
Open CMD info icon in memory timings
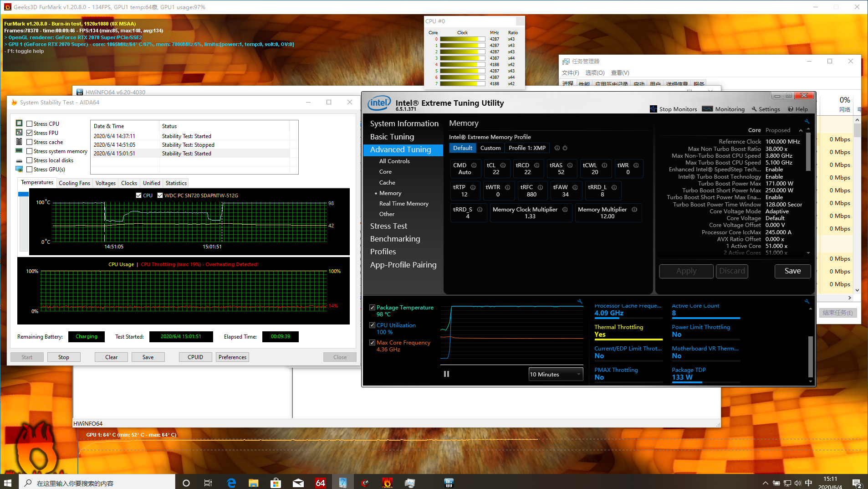click(474, 165)
